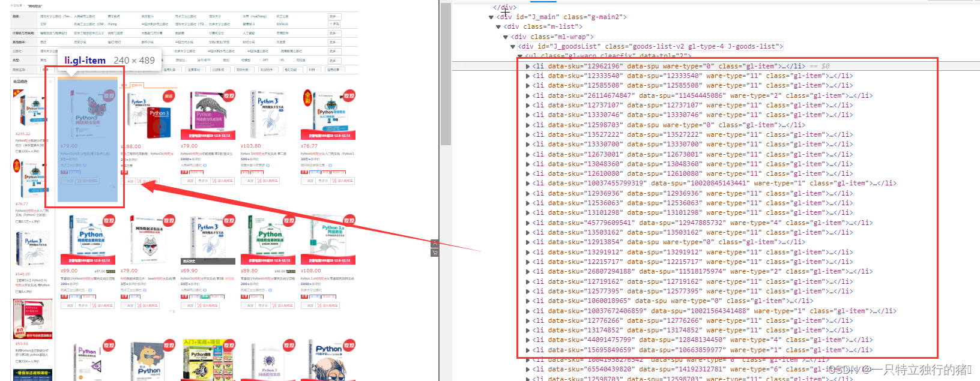
Task: Add the ¥76.77 book to cart
Action: pyautogui.click(x=342, y=181)
